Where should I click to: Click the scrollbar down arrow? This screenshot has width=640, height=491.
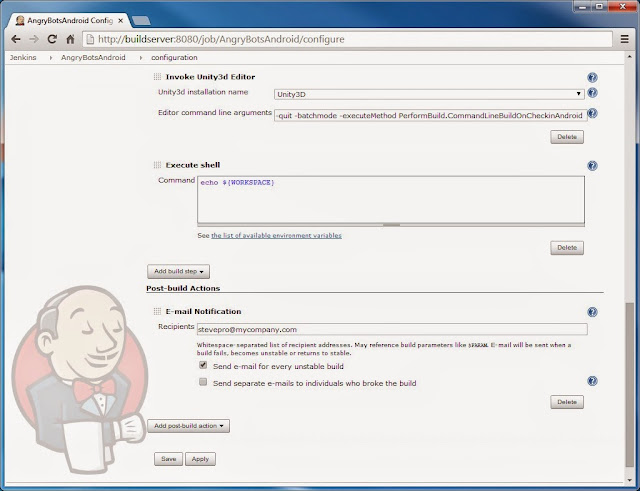coord(630,479)
